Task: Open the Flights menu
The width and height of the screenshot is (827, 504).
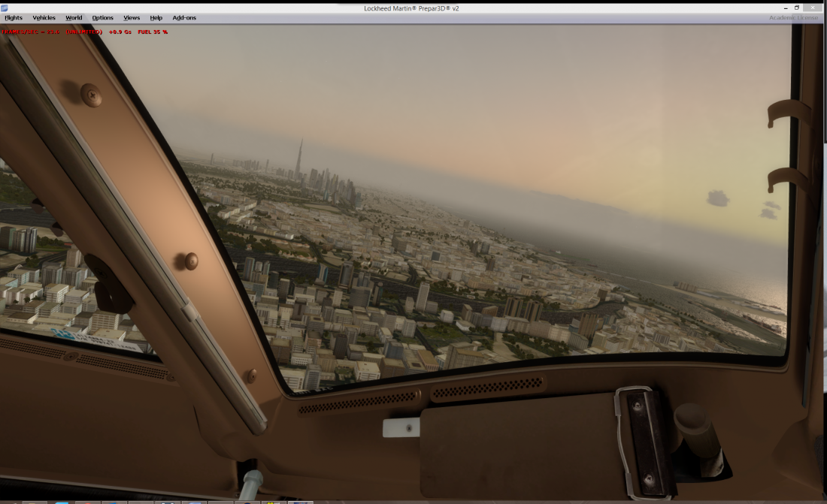Action: (x=14, y=18)
